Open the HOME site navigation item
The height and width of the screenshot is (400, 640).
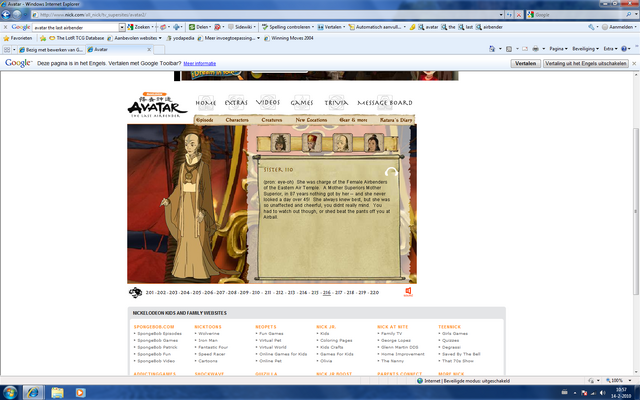(x=206, y=103)
